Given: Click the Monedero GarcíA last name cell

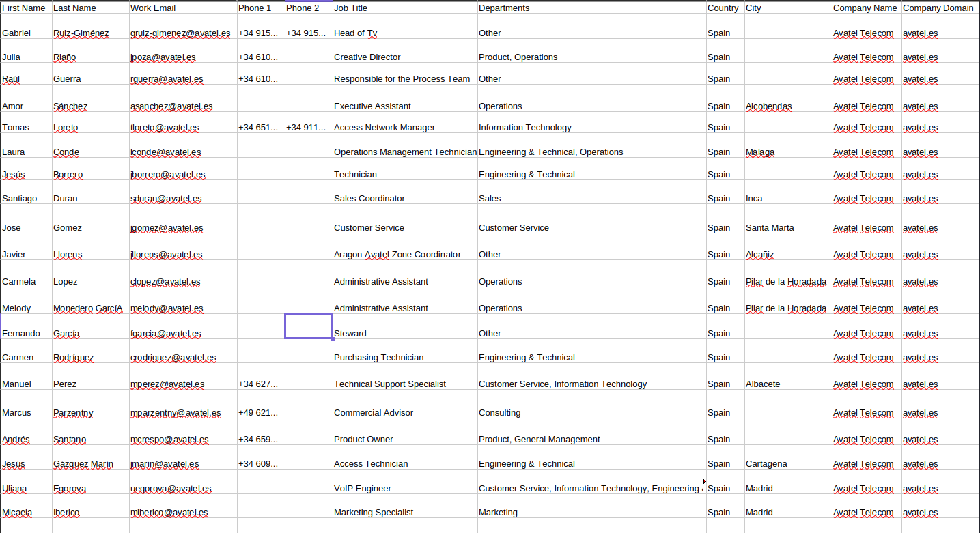Looking at the screenshot, I should coord(90,300).
